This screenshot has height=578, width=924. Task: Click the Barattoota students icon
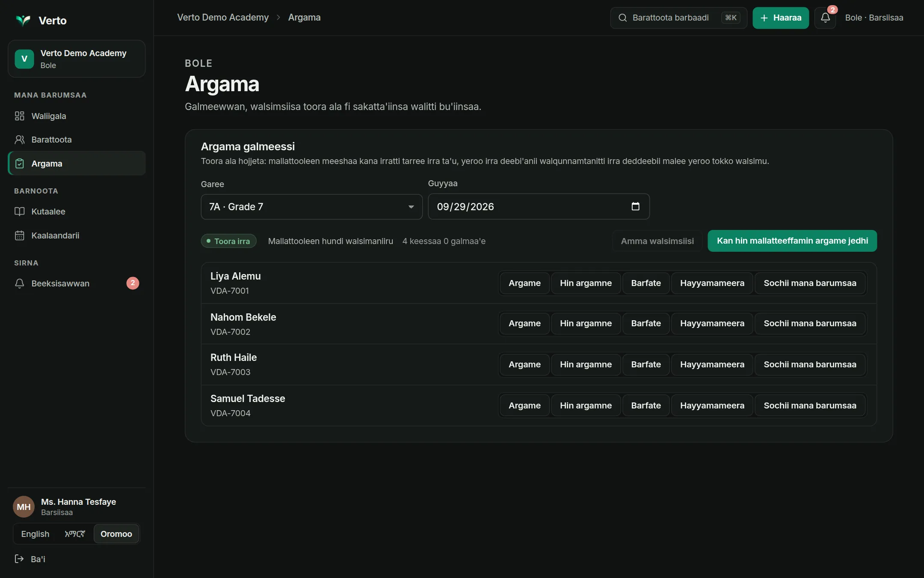tap(20, 140)
